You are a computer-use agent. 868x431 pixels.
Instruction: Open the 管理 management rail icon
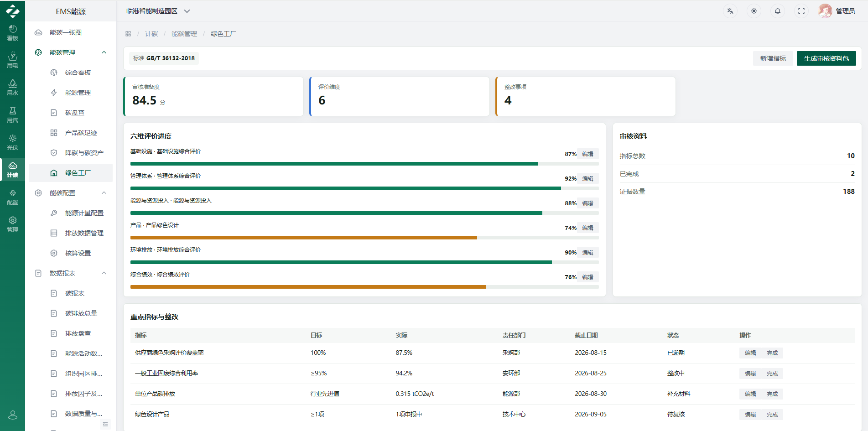pyautogui.click(x=12, y=224)
